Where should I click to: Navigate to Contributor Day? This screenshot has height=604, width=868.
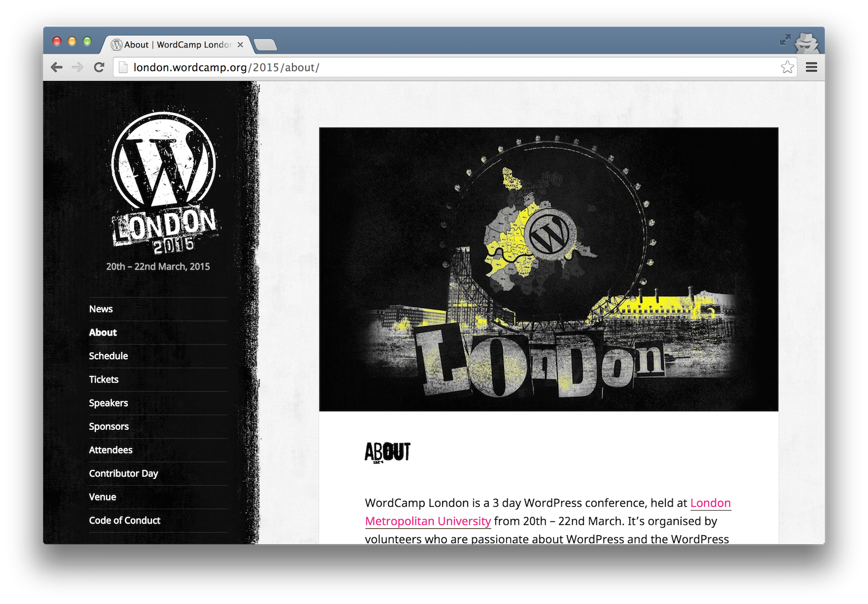click(123, 473)
